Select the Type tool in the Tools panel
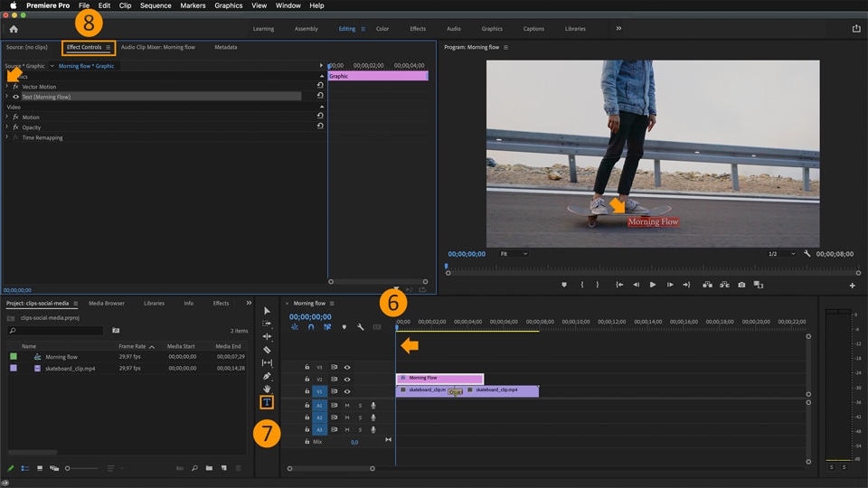Viewport: 868px width, 488px height. click(x=267, y=402)
